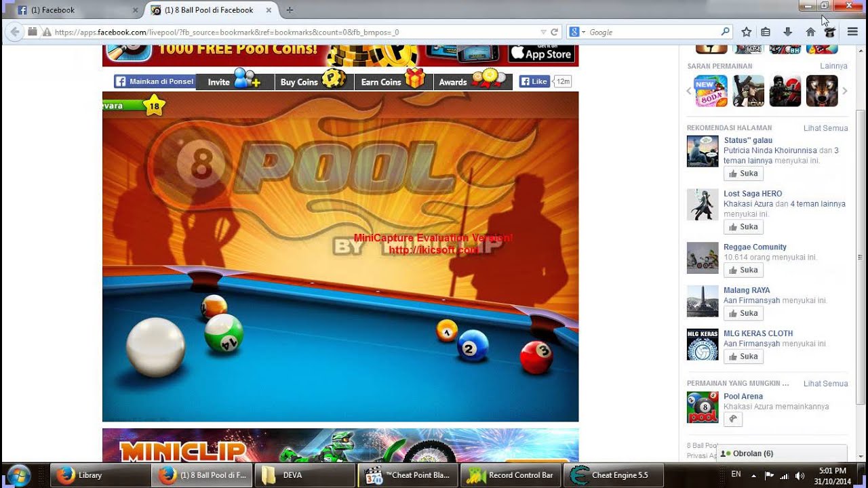Click Suka for Malang RAYA
Image resolution: width=868 pixels, height=488 pixels.
pyautogui.click(x=743, y=313)
